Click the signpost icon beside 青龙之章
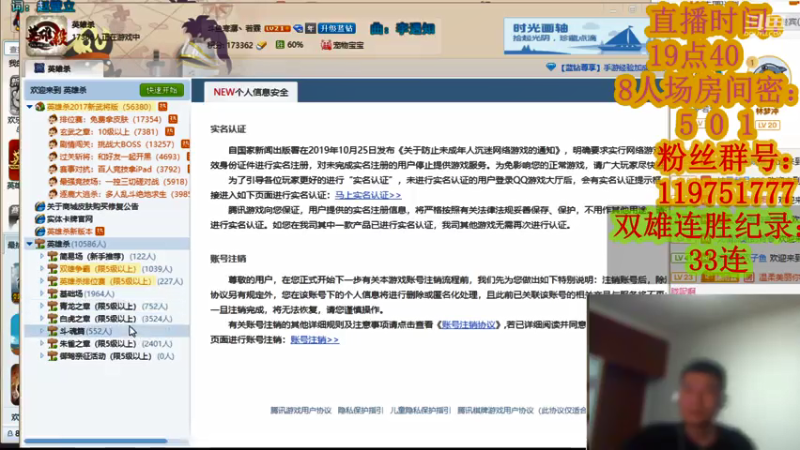This screenshot has height=450, width=800. (x=53, y=306)
